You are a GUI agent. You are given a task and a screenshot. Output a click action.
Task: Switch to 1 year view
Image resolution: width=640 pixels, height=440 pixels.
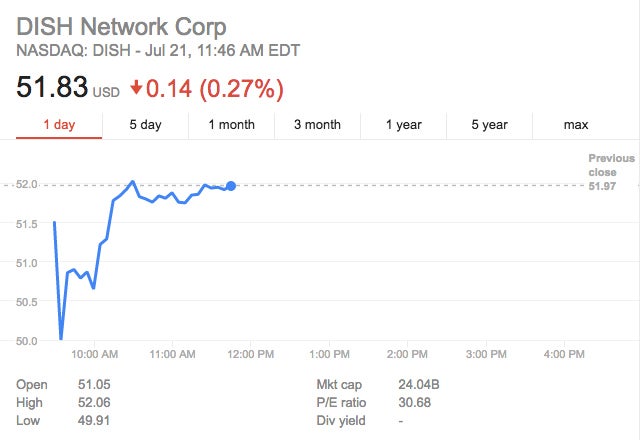(404, 125)
